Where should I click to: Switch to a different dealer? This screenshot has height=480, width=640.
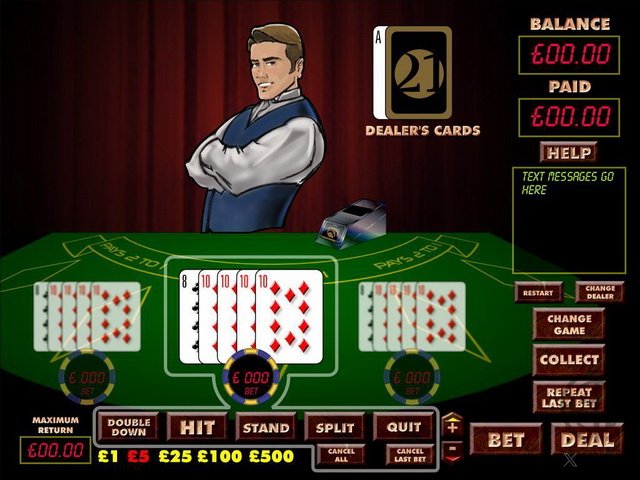[x=600, y=292]
